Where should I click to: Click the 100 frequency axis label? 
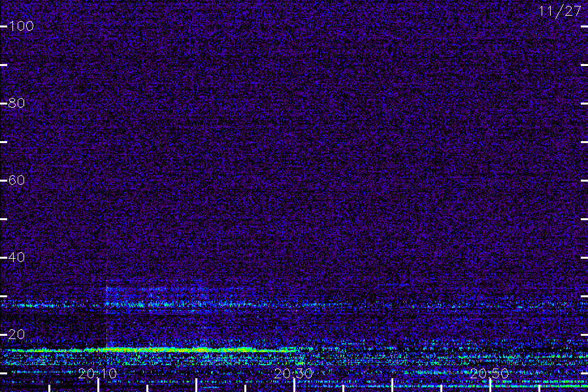pyautogui.click(x=21, y=26)
